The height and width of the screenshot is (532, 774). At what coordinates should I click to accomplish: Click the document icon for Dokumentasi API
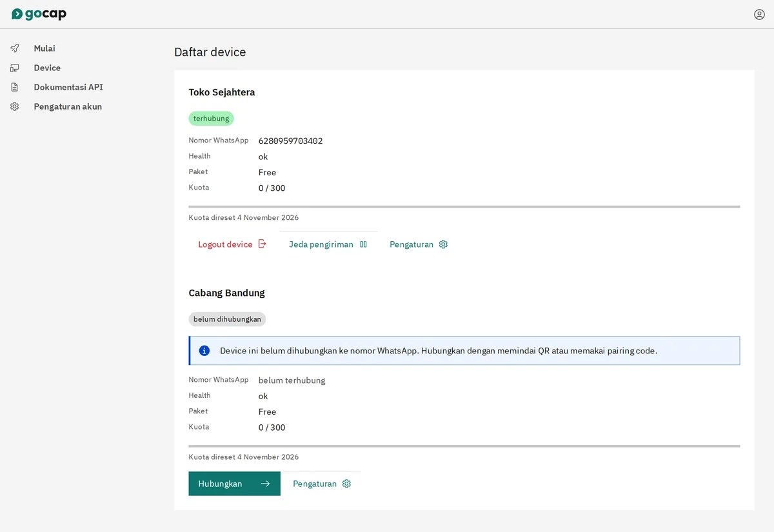(x=15, y=87)
